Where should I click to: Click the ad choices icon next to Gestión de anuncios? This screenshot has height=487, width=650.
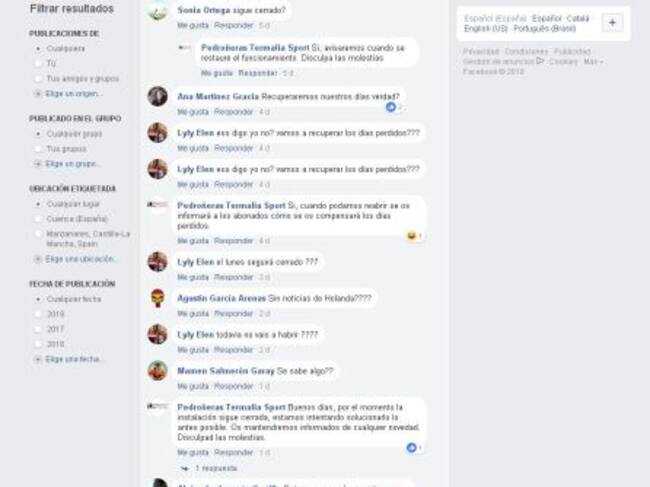click(540, 61)
